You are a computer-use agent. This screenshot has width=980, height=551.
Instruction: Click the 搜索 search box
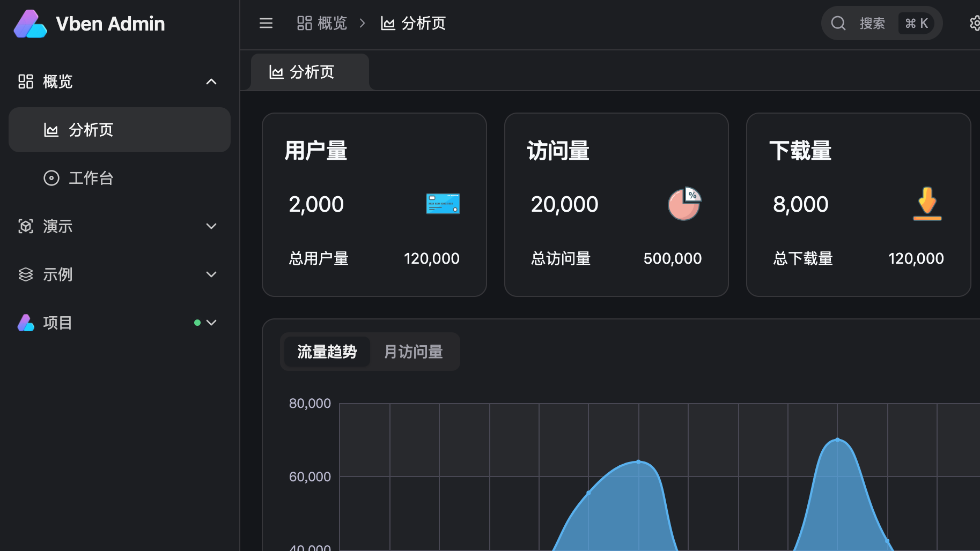pyautogui.click(x=882, y=23)
